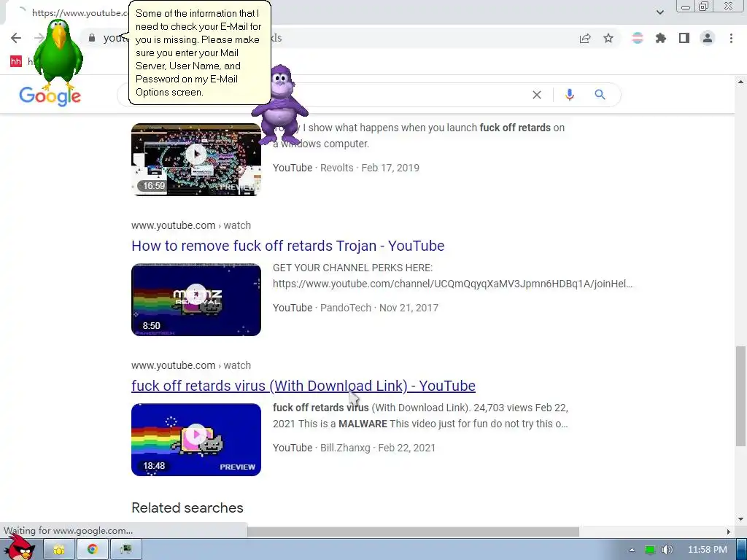Click the scroll down arrow button

click(x=740, y=518)
